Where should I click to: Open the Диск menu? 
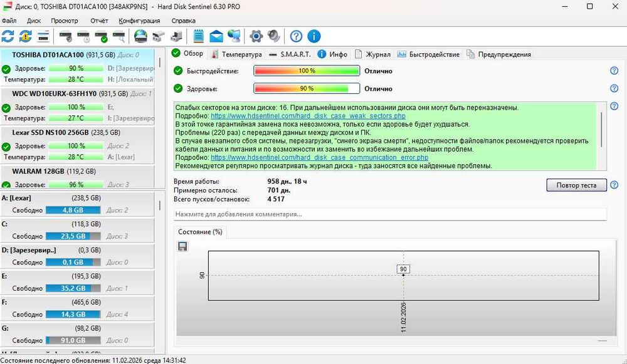coord(34,21)
